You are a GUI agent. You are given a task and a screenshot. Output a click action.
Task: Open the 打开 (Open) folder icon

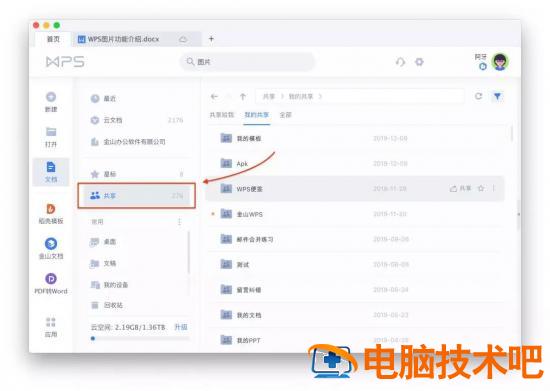(x=51, y=132)
